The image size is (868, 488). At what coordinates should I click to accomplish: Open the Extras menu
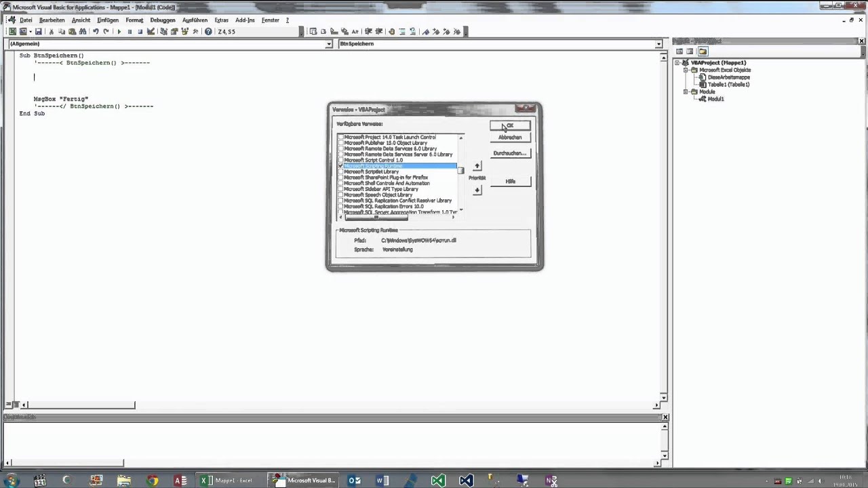tap(222, 20)
